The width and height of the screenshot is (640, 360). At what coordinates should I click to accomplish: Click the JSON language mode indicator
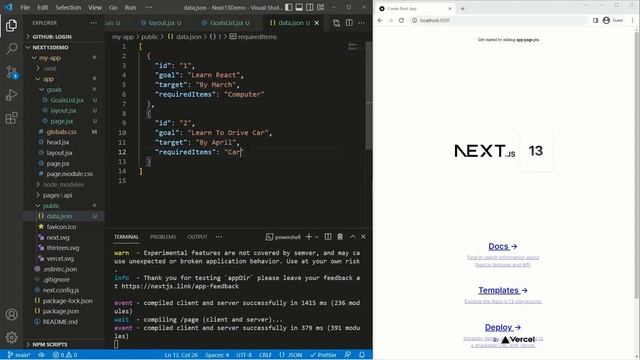point(291,355)
